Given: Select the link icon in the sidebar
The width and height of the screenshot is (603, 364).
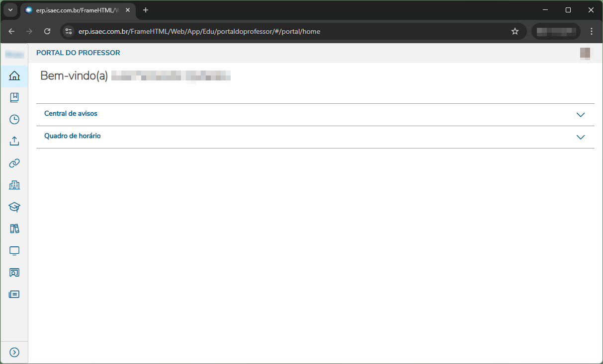Looking at the screenshot, I should click(x=14, y=163).
